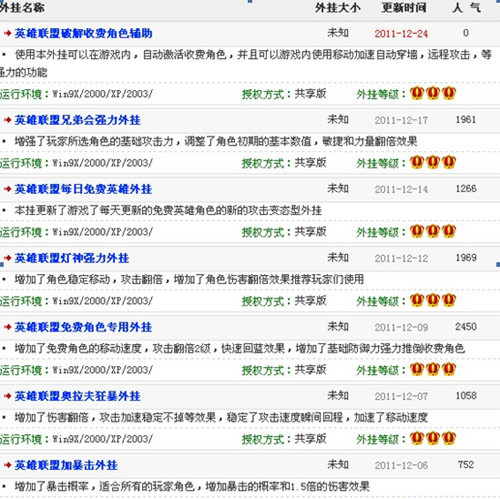The width and height of the screenshot is (500, 499).
Task: Click popularity value 1961
Action: 466,120
